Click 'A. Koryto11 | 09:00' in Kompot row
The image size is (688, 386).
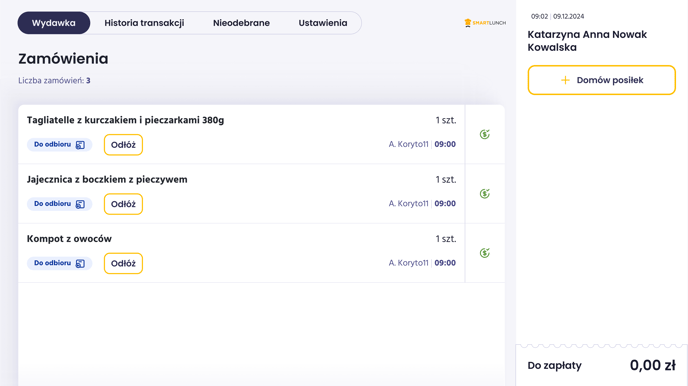[x=422, y=263]
